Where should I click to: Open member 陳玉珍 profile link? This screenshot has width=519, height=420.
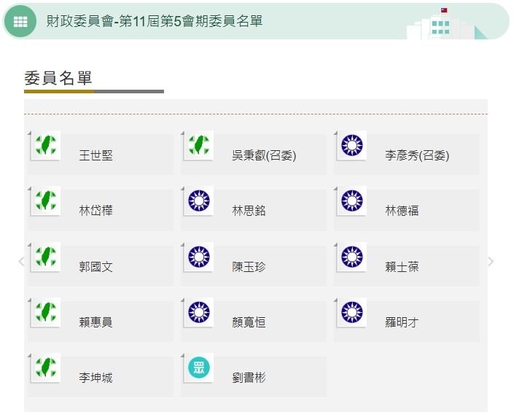click(249, 267)
